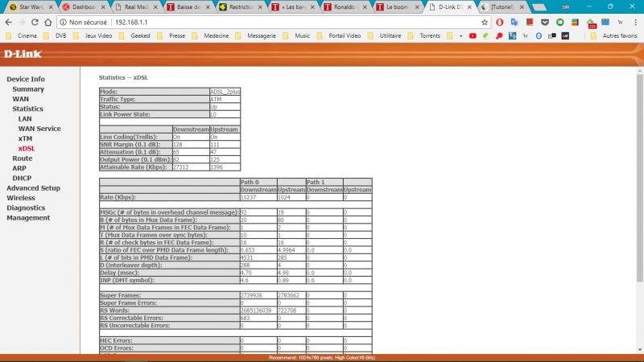Open the Presse bookmarks folder
Screen dimensions: 644x362
(x=171, y=35)
